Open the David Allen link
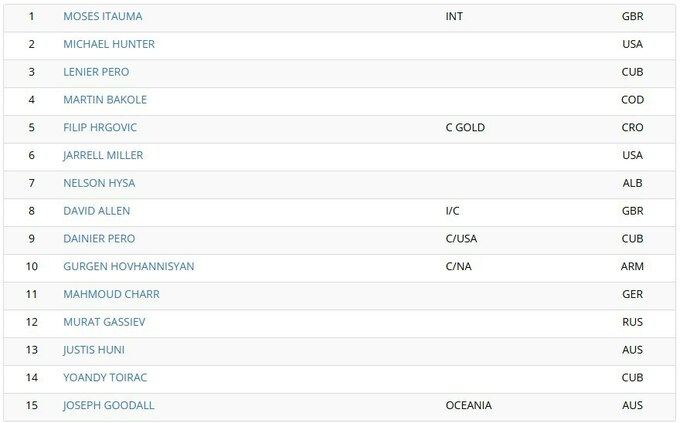 (x=97, y=211)
